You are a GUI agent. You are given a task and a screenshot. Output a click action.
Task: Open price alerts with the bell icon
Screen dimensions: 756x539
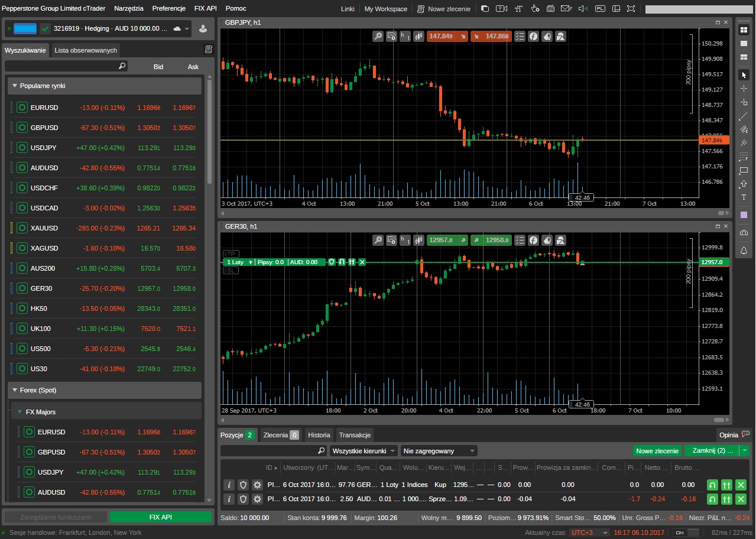tap(744, 251)
